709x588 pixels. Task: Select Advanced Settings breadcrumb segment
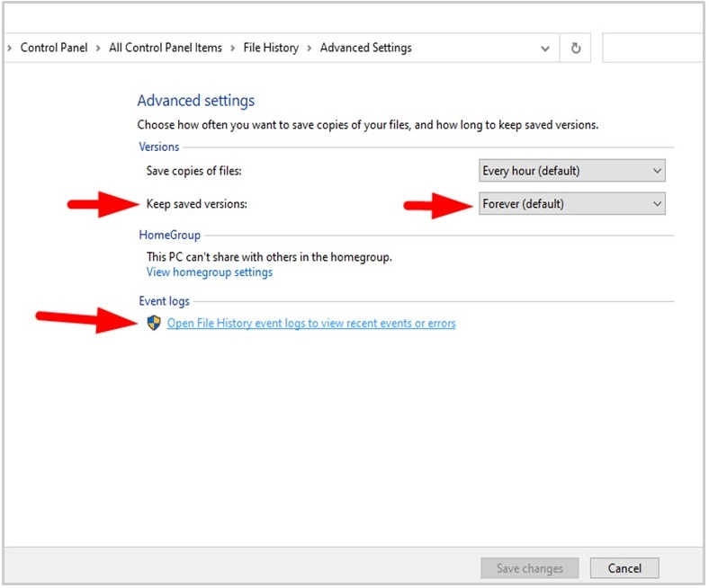click(365, 49)
